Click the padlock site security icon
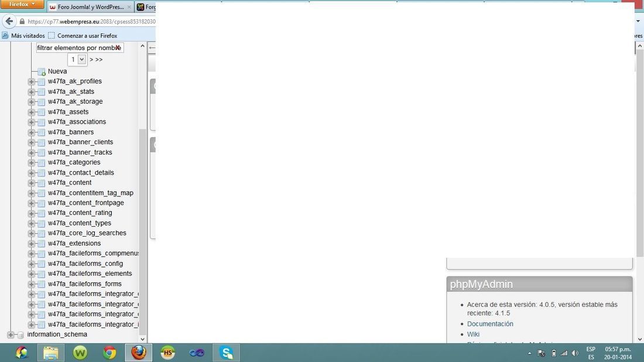The width and height of the screenshot is (644, 362). click(22, 21)
